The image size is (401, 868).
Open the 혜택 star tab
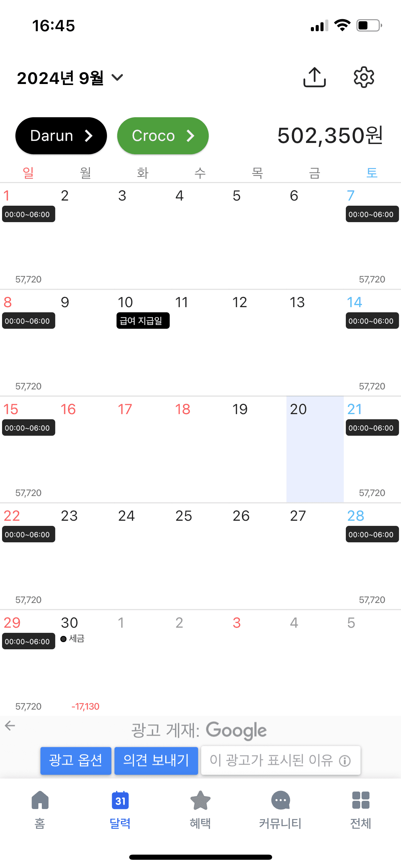tap(200, 800)
